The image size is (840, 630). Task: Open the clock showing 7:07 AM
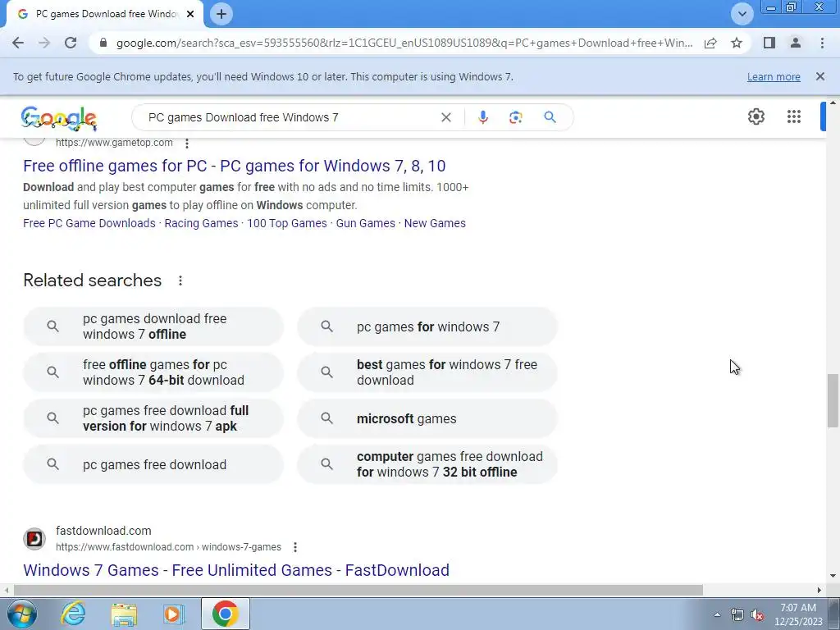(x=798, y=614)
